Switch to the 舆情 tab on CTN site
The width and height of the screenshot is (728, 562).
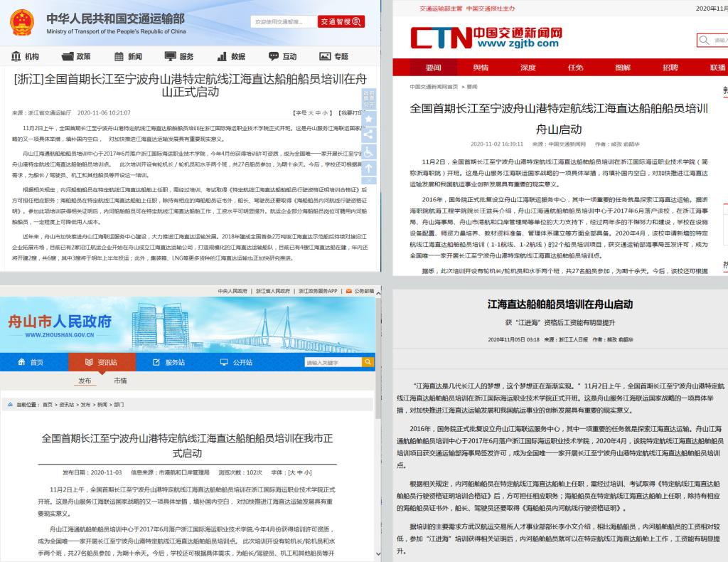click(481, 68)
